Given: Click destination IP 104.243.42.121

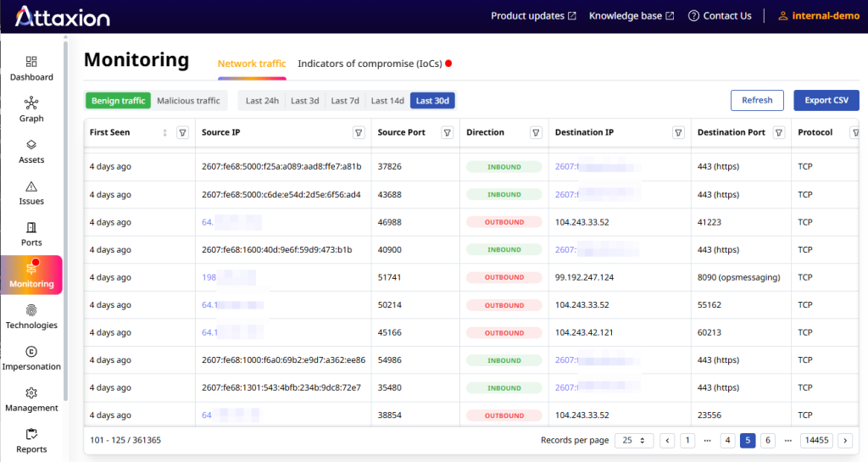Looking at the screenshot, I should click(584, 332).
